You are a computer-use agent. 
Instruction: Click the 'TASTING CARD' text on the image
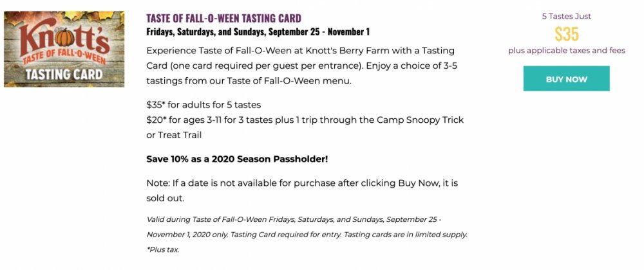coord(64,74)
